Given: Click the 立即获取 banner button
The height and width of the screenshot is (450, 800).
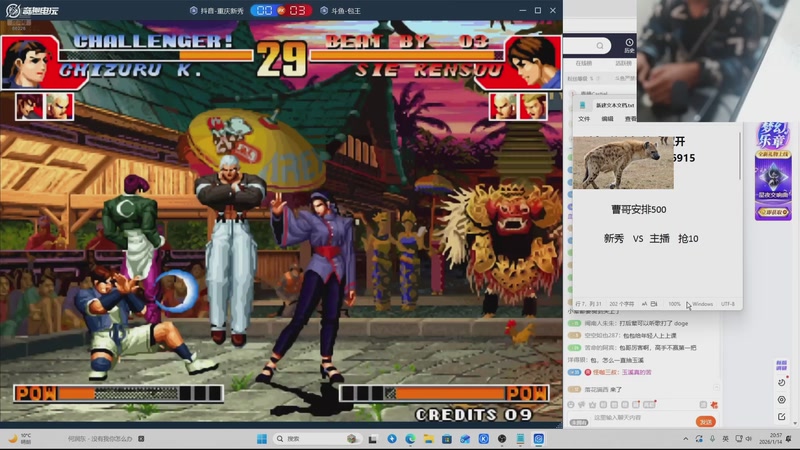Looking at the screenshot, I should tap(773, 212).
